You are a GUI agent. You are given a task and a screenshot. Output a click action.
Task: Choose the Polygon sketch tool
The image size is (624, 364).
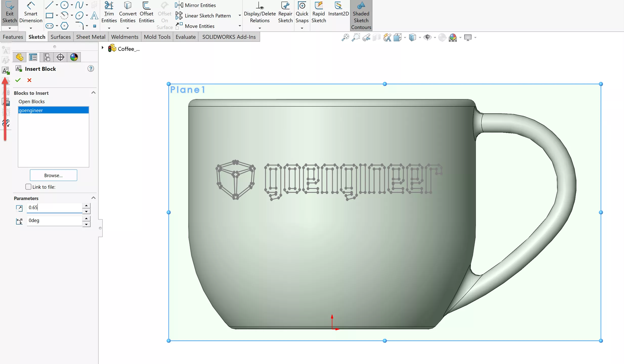tap(64, 26)
